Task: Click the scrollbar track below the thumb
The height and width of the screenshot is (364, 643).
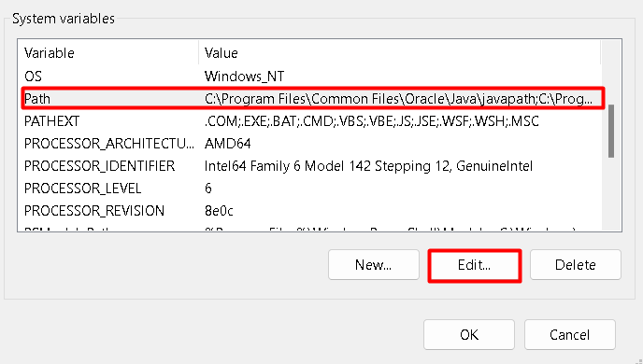Action: tap(611, 192)
